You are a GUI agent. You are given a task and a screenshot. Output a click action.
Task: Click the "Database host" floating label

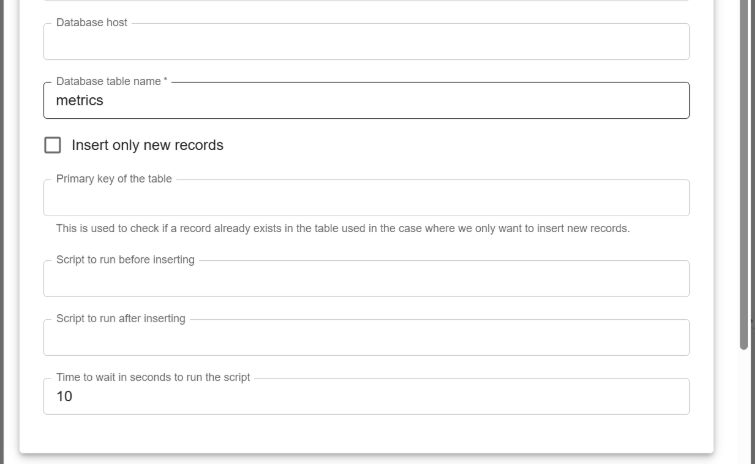coord(92,23)
